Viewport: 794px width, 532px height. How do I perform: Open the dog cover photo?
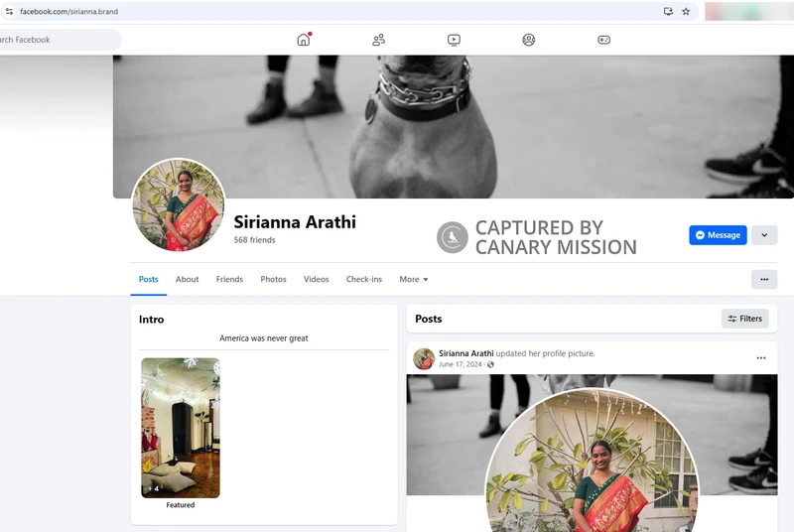coord(454,126)
